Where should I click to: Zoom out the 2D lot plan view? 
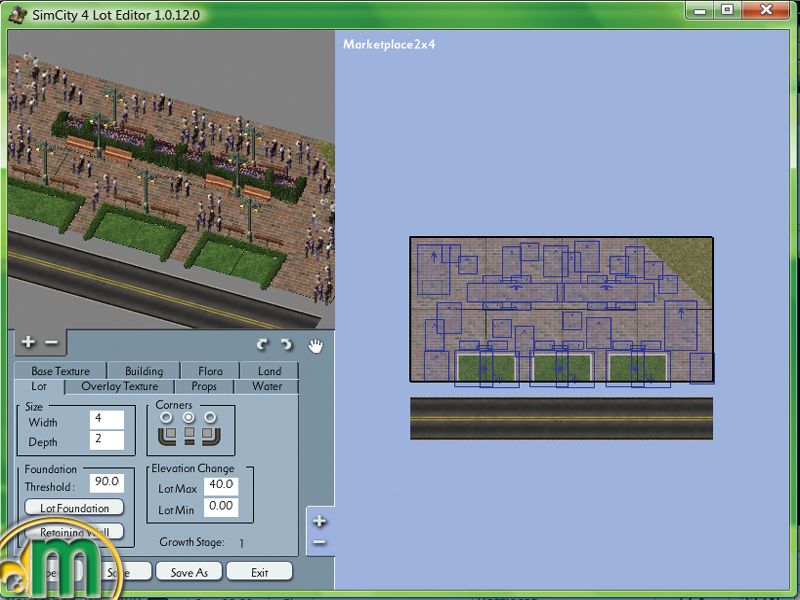319,542
